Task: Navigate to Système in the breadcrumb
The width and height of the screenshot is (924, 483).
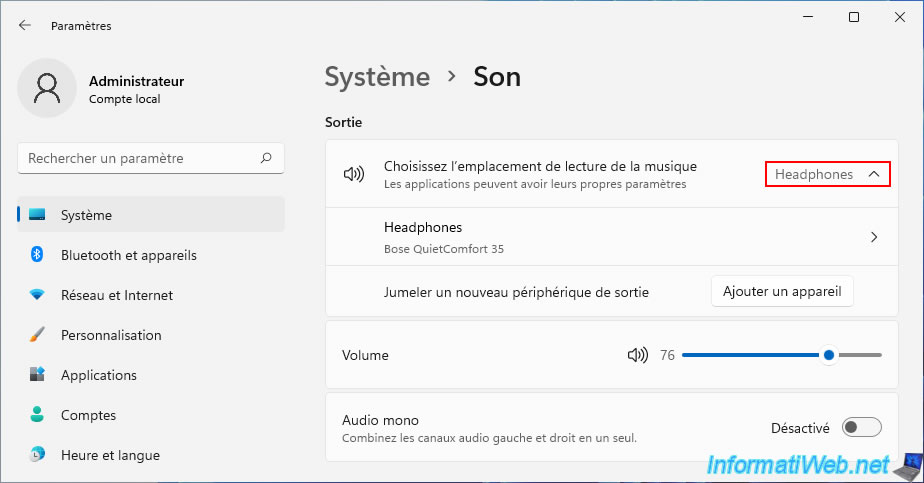Action: [377, 76]
